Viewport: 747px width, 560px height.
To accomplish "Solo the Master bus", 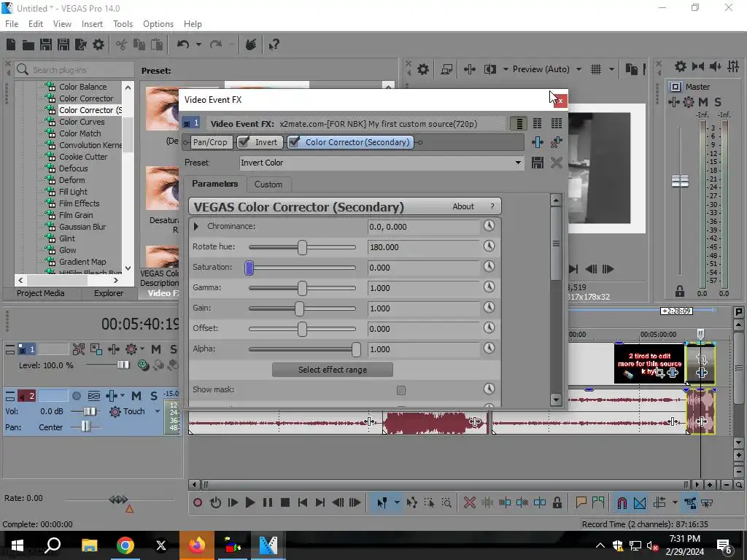I will point(718,102).
